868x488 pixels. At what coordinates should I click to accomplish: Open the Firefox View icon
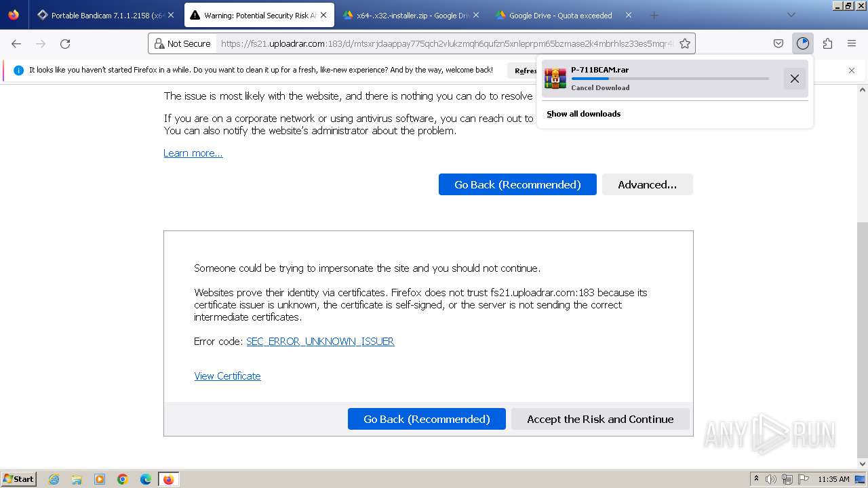point(14,15)
